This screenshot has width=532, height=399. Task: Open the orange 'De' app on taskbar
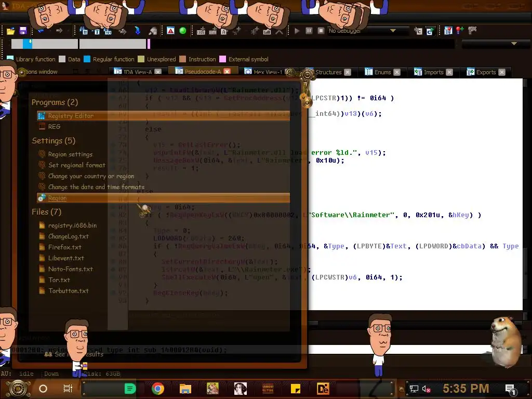pos(323,389)
